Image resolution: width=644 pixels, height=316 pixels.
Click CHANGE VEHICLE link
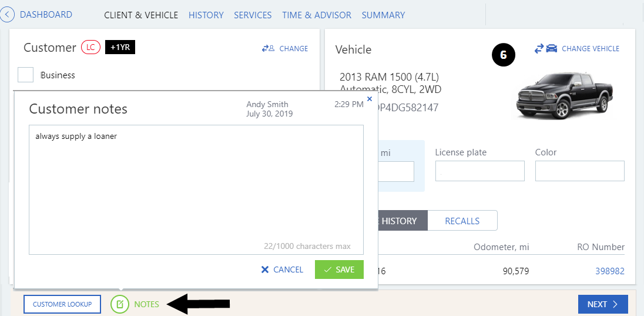[590, 49]
